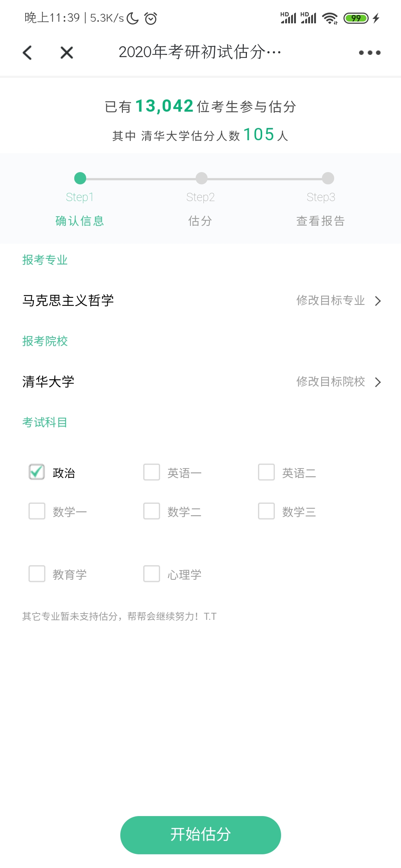The height and width of the screenshot is (868, 401).
Task: Expand 修改目标院校 chevron arrow
Action: click(378, 382)
